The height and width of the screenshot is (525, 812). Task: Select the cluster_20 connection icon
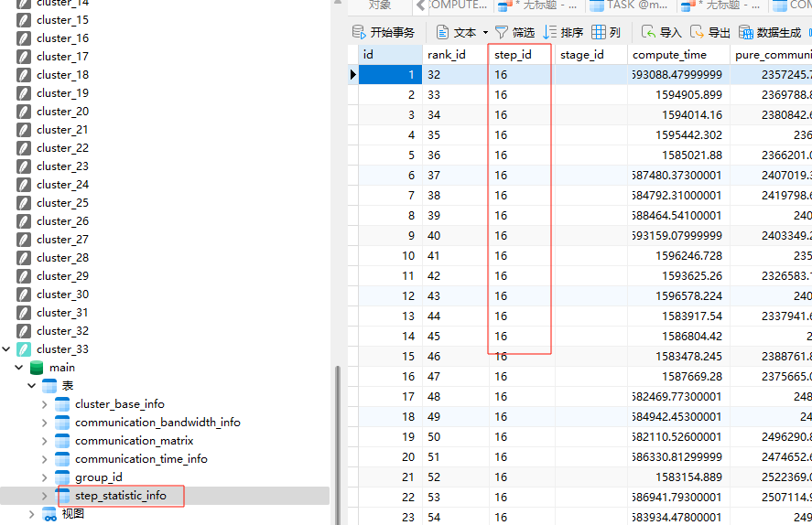(23, 112)
